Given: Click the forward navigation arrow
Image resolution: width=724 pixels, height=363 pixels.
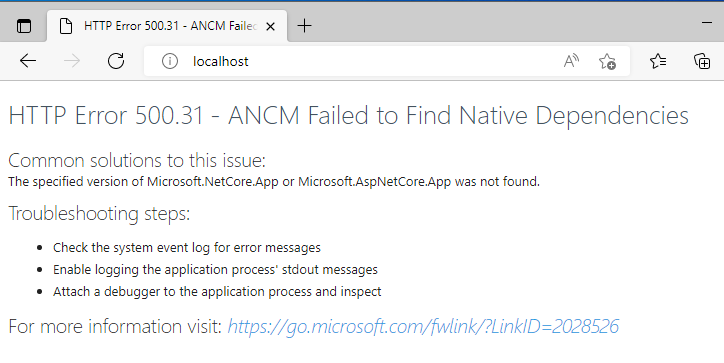Looking at the screenshot, I should (72, 61).
